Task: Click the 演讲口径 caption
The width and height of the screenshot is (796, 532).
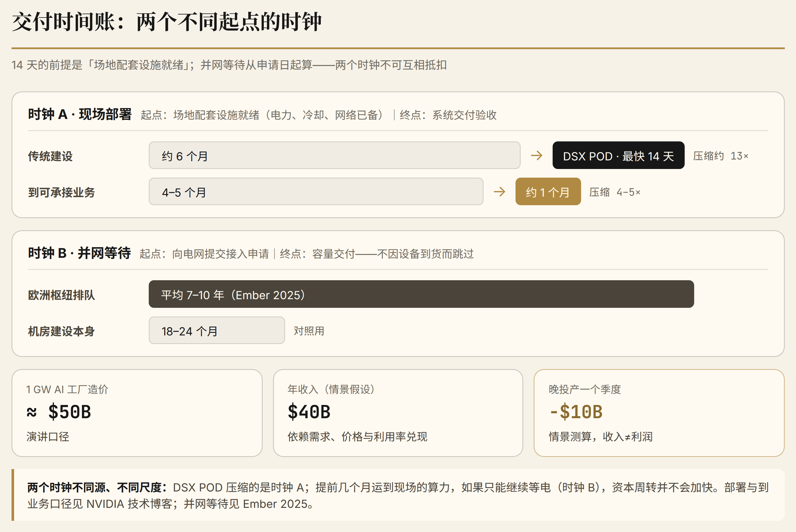Action: (48, 436)
